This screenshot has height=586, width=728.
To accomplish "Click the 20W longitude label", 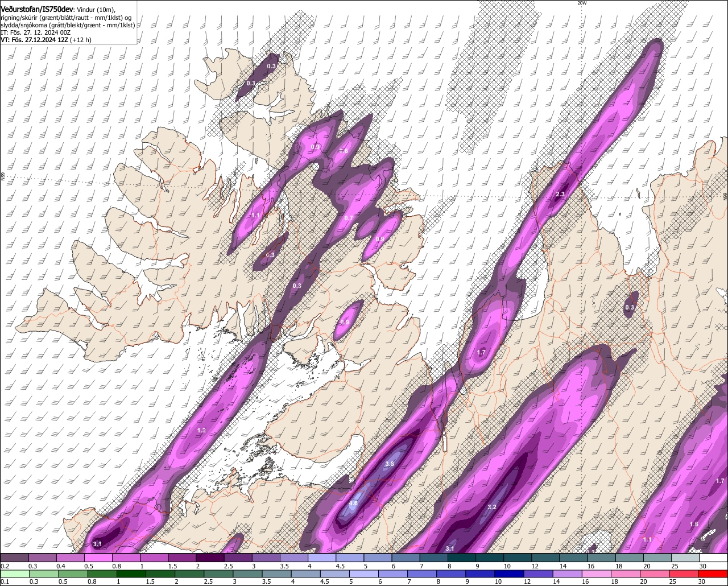I will point(582,3).
